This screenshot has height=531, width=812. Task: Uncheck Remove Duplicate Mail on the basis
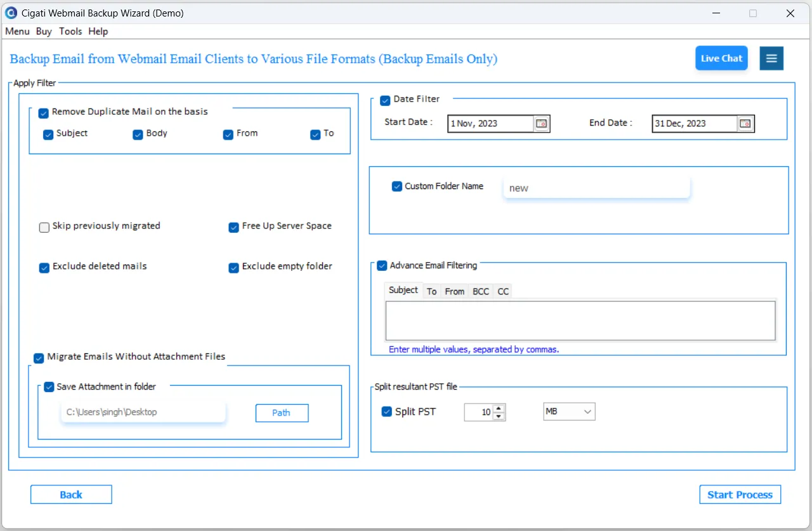coord(44,114)
